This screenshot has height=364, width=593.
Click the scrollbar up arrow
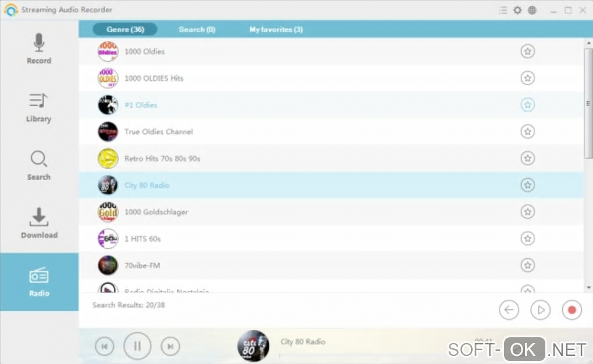click(588, 44)
